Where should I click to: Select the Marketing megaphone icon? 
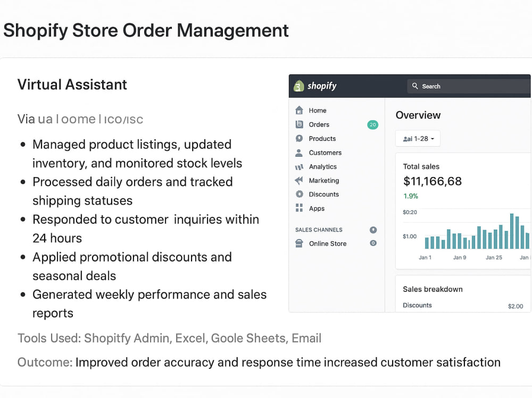click(x=299, y=180)
